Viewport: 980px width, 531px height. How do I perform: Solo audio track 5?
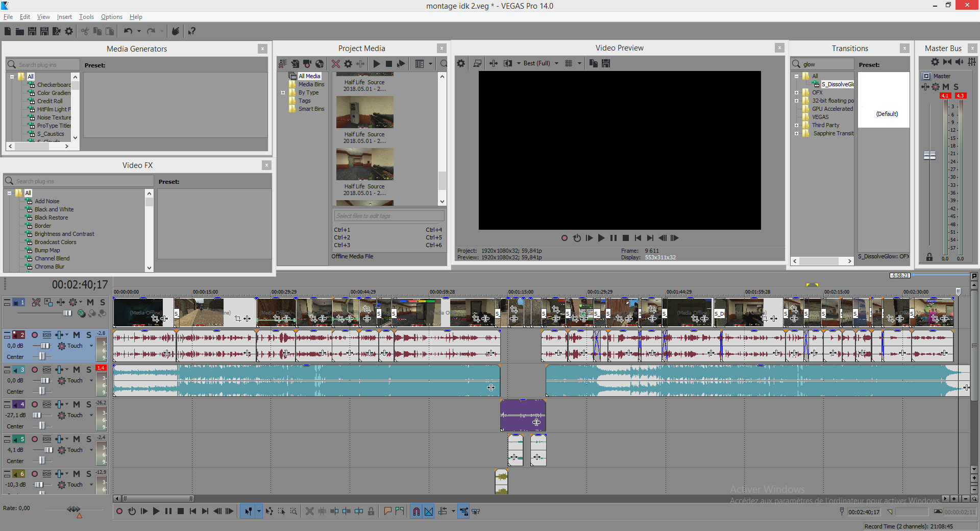point(89,439)
